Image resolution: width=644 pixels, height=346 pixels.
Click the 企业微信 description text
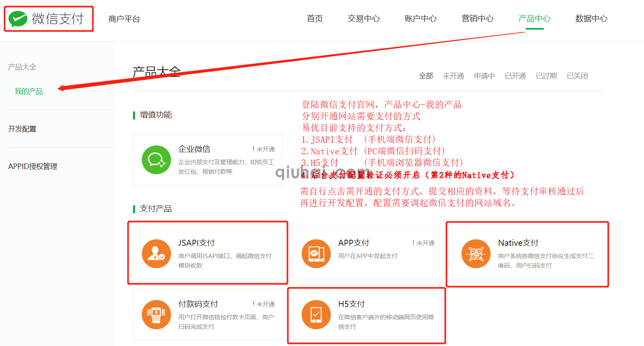coord(226,167)
